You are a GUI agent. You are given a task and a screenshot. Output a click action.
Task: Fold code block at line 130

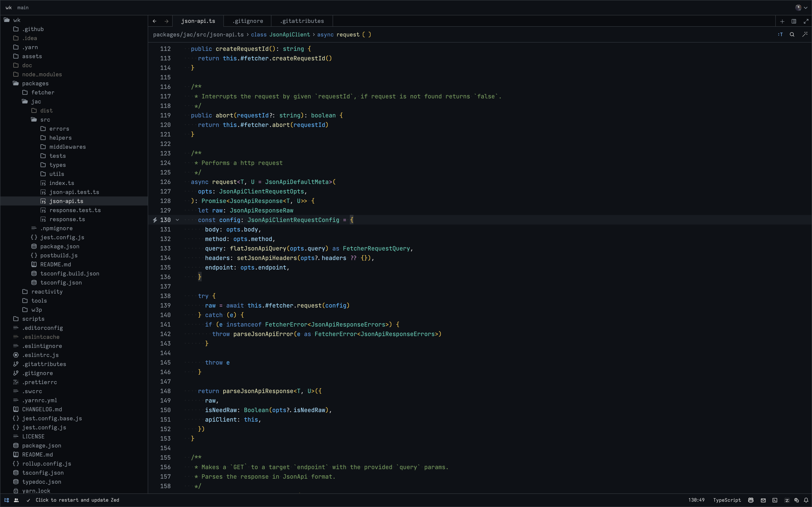click(177, 220)
